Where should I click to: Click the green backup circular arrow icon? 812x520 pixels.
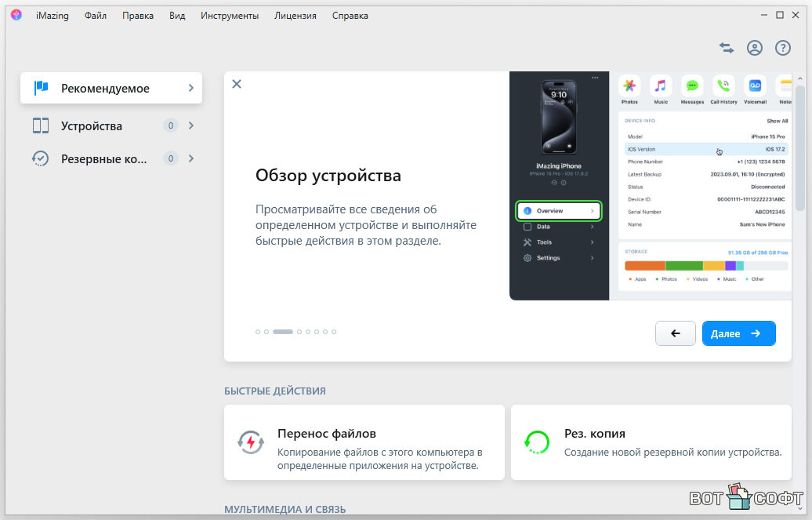538,442
